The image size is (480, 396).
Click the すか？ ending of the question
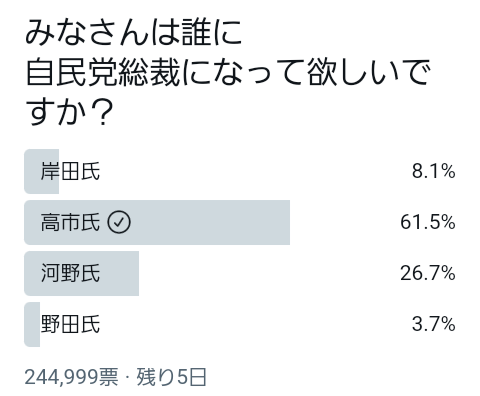(69, 112)
